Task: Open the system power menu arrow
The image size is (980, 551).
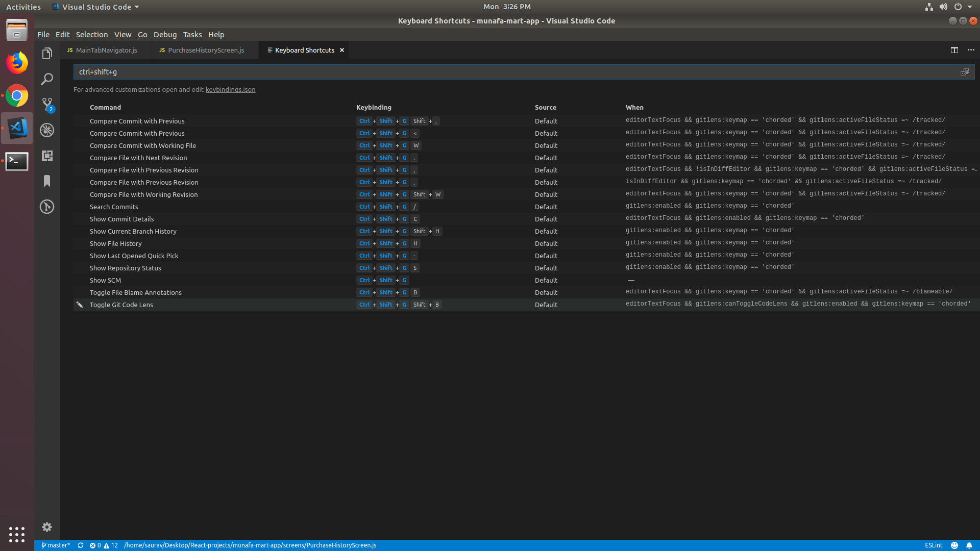Action: tap(970, 7)
